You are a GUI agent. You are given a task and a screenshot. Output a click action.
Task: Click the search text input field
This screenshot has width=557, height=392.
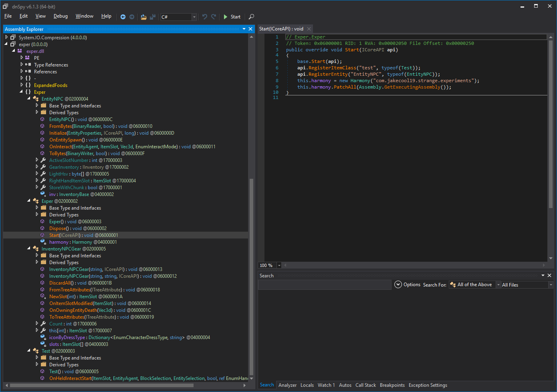[324, 285]
